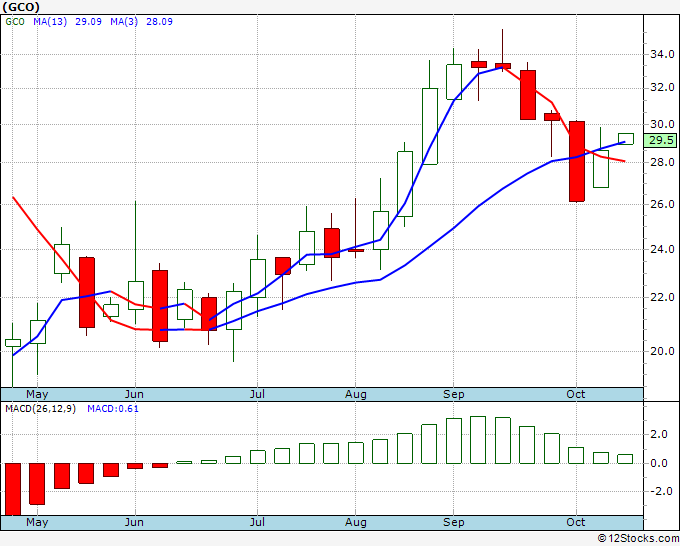Click the 26.0 price axis label
This screenshot has height=546, width=680.
click(662, 204)
